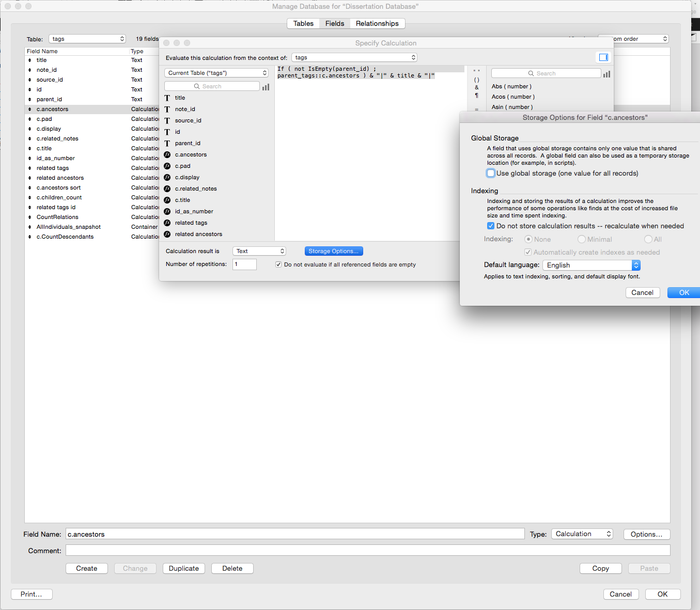The width and height of the screenshot is (700, 610).
Task: Enable Use global storage checkbox
Action: 491,174
